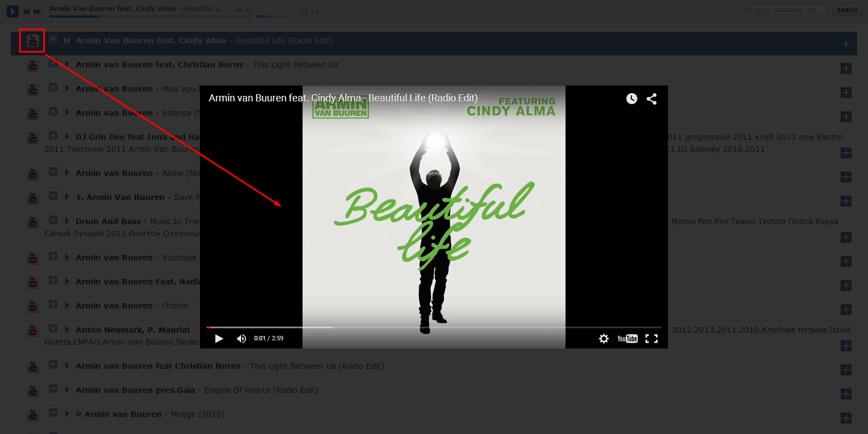Click YouTube icon on the Intense row
Viewport: 868px width, 434px height.
tap(32, 113)
